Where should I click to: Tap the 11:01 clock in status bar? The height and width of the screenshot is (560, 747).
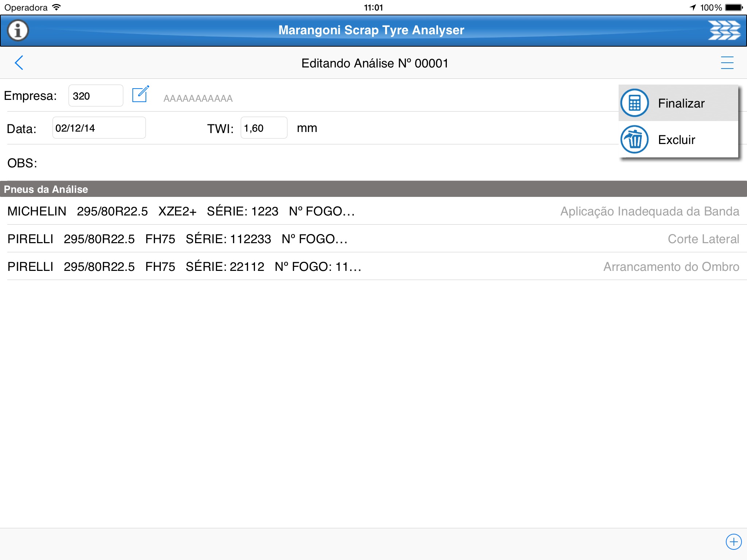coord(373,7)
